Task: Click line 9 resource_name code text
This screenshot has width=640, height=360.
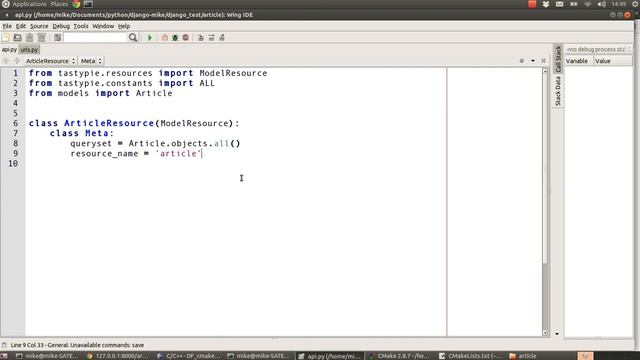Action: 136,153
